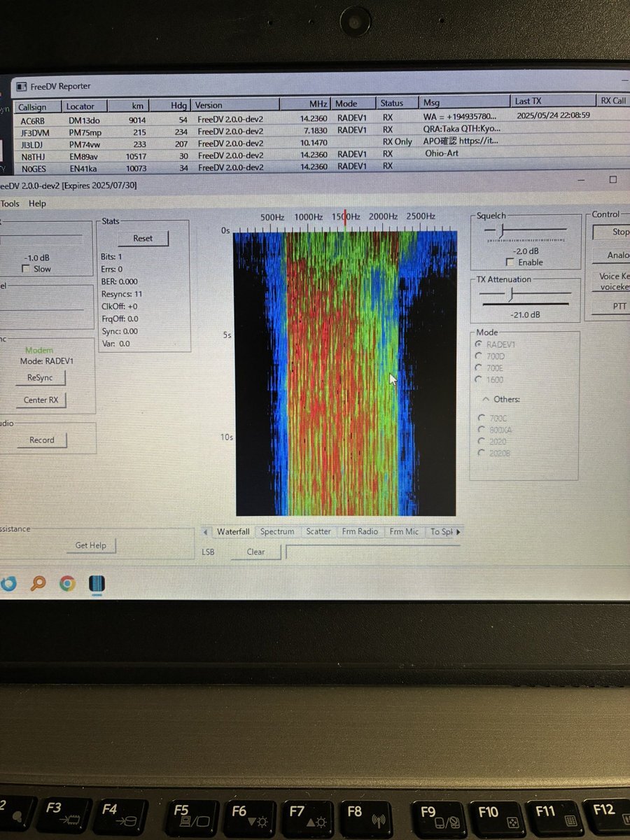
Task: Sort the Reporter list by Last TX column
Action: coord(553,101)
